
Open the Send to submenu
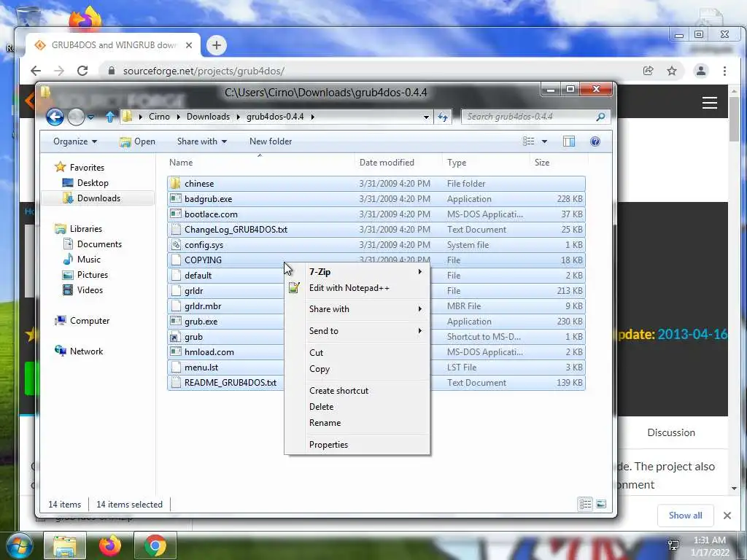[357, 330]
